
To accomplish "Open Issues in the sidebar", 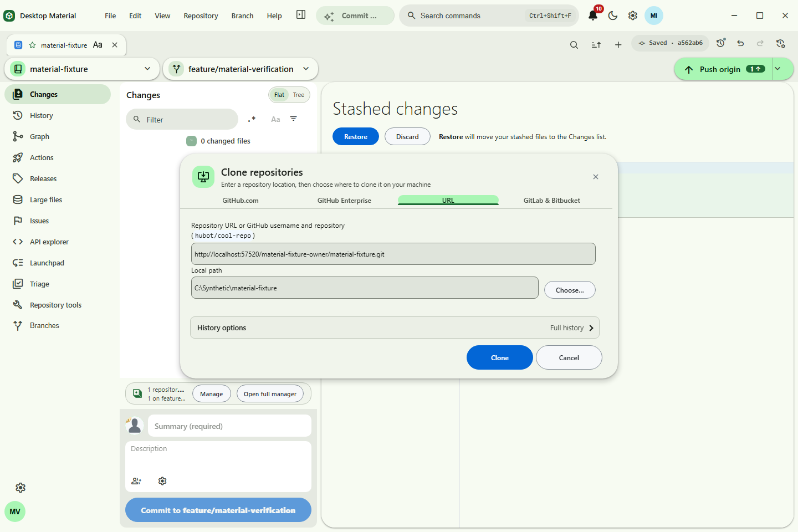I will click(58, 221).
